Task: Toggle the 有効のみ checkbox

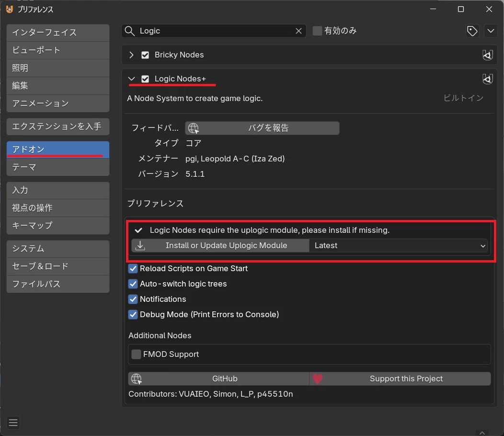Action: tap(317, 31)
